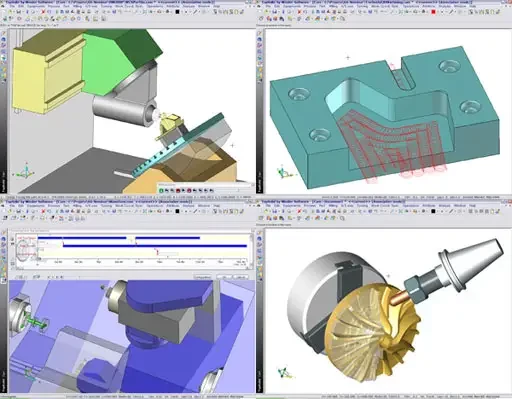The height and width of the screenshot is (399, 512).
Task: Click the red X delete icon in impeller window toolbar
Action: pos(299,211)
